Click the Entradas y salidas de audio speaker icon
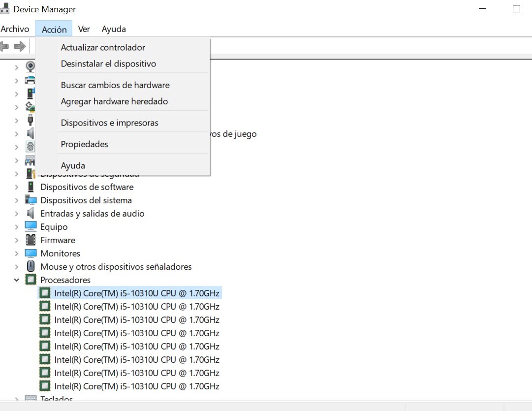This screenshot has width=532, height=411. click(31, 213)
